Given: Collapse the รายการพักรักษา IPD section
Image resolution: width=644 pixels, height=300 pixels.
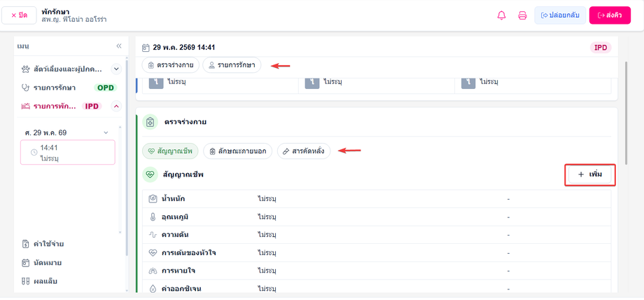Looking at the screenshot, I should (x=116, y=106).
